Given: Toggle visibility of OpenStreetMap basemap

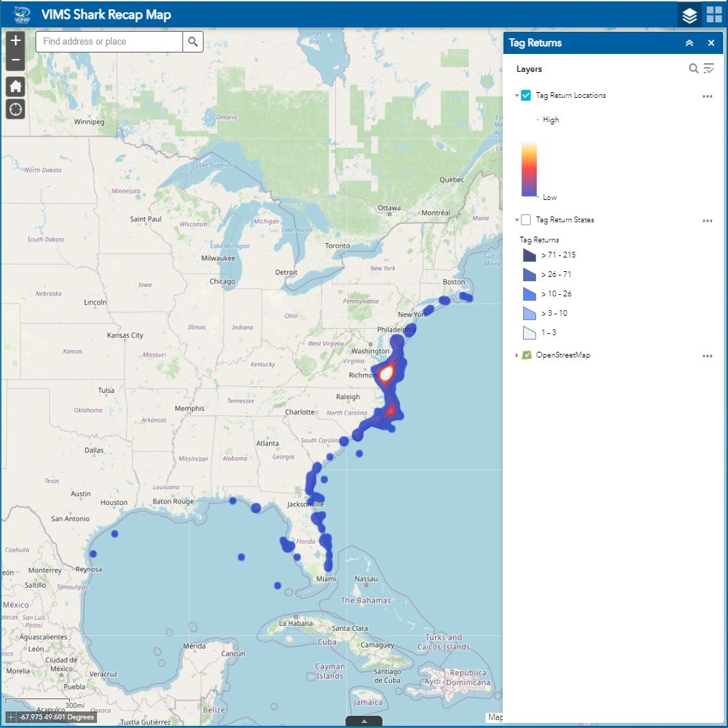Looking at the screenshot, I should pyautogui.click(x=527, y=355).
